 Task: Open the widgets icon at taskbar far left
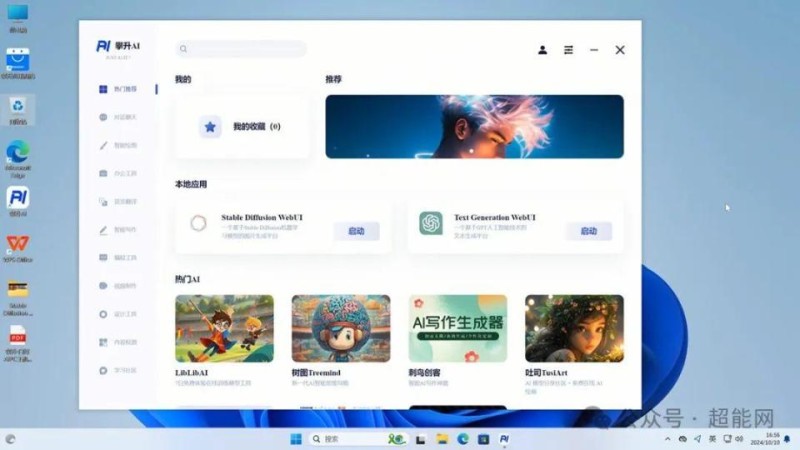click(x=10, y=439)
